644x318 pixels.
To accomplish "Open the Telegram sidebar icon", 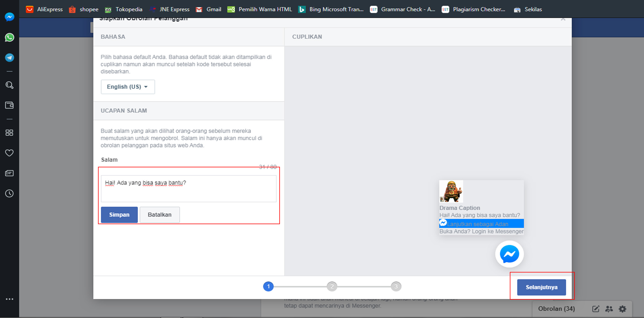I will coord(9,58).
